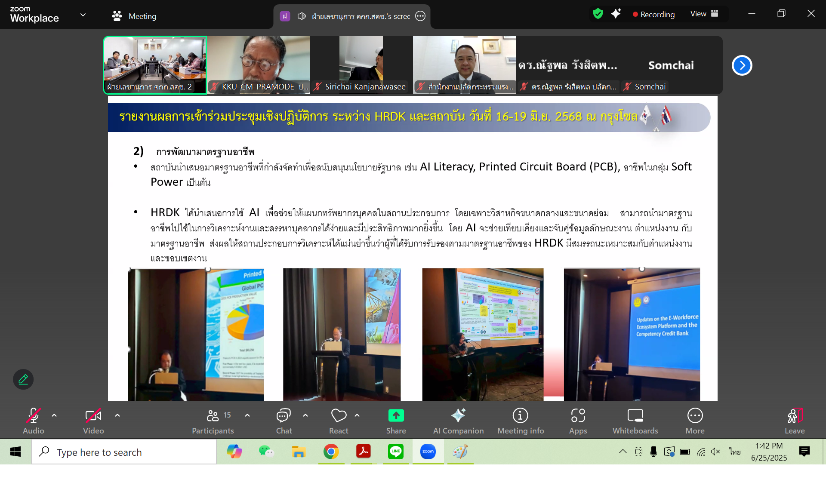Open the More menu
This screenshot has width=826, height=504.
695,416
